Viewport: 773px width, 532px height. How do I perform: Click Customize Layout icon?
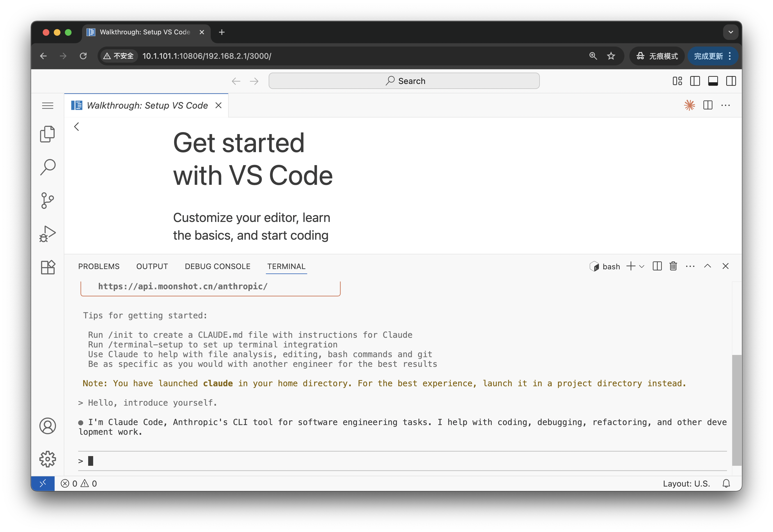point(677,81)
